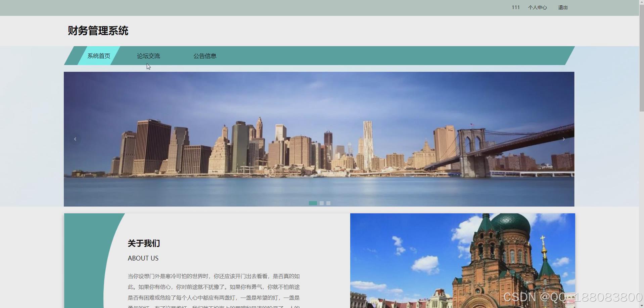
Task: Select the second carousel indicator dot
Action: point(321,203)
